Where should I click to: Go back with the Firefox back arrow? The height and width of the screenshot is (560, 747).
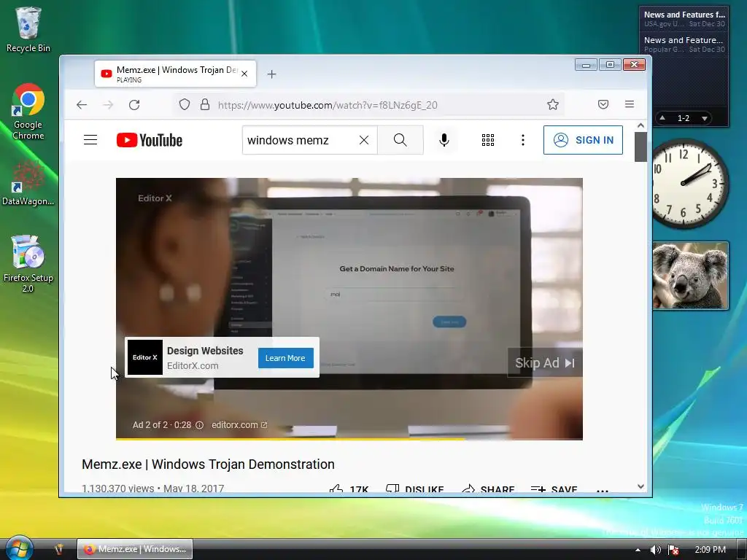(x=82, y=105)
